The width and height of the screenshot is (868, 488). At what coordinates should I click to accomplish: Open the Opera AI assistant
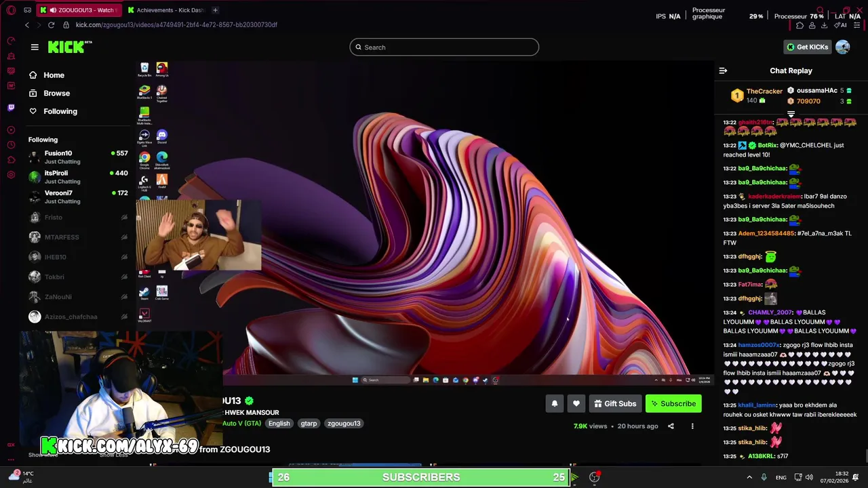(840, 25)
